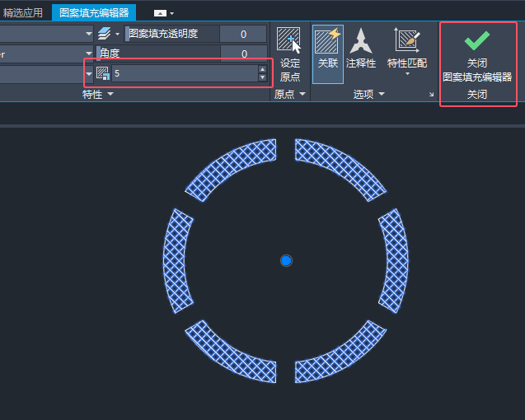Toggle the 注释性 annotative option

coord(361,49)
